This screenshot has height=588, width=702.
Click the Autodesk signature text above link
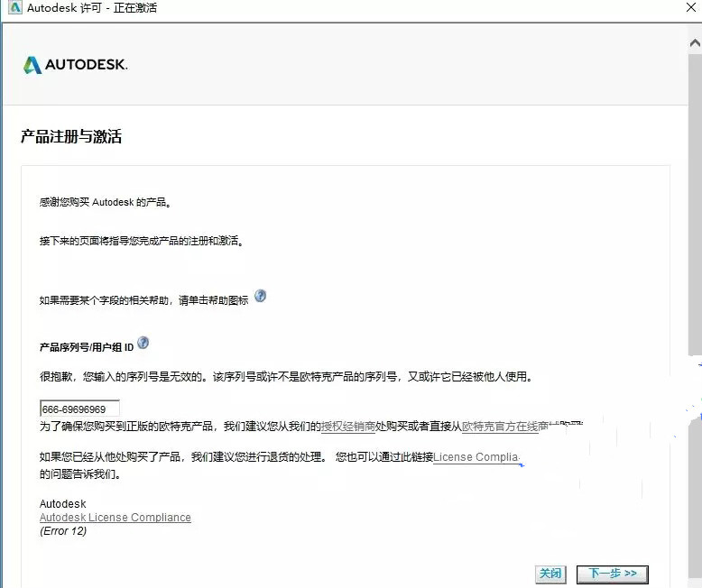click(x=62, y=504)
